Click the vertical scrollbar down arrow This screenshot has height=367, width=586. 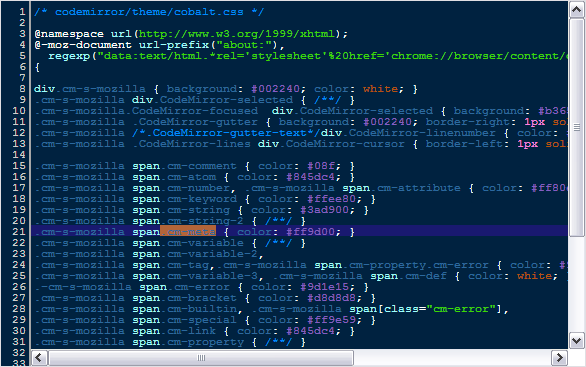point(577,340)
